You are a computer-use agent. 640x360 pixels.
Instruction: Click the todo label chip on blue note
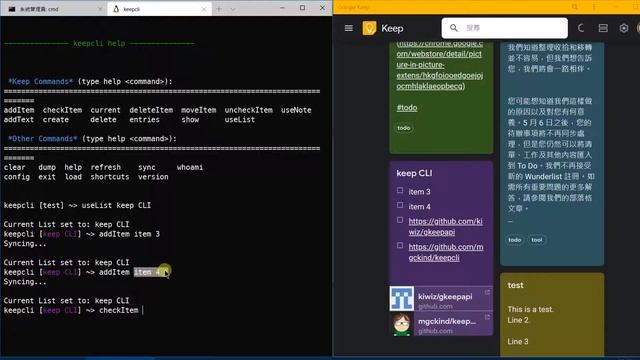(x=515, y=240)
